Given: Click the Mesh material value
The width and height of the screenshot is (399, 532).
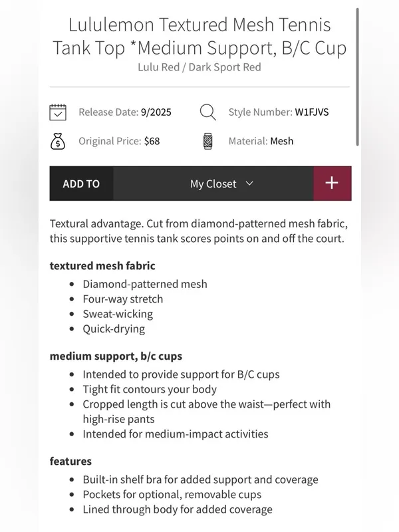Looking at the screenshot, I should 281,141.
